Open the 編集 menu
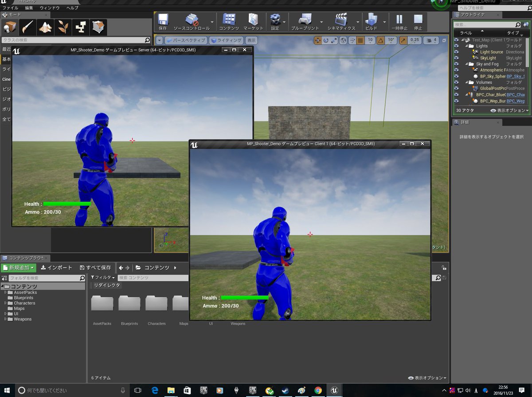Screen dimensions: 532x397 [29, 8]
